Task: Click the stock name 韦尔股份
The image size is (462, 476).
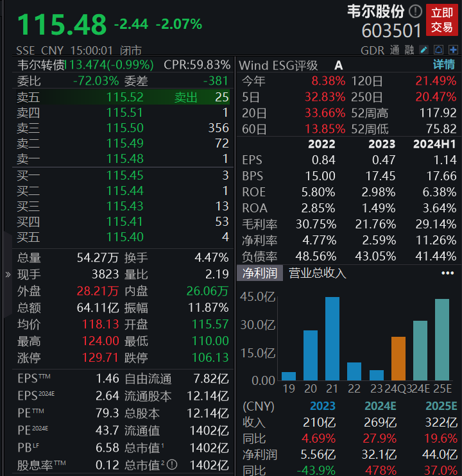Action: [x=376, y=12]
